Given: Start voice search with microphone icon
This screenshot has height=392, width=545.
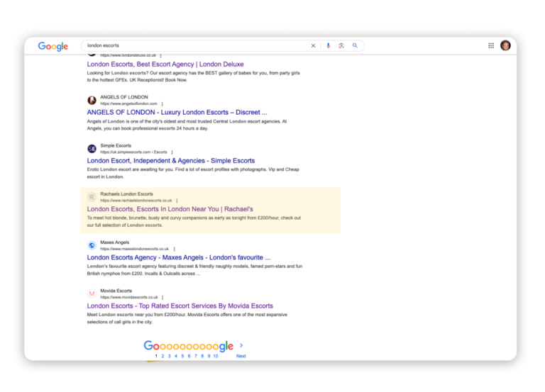Looking at the screenshot, I should (x=328, y=45).
